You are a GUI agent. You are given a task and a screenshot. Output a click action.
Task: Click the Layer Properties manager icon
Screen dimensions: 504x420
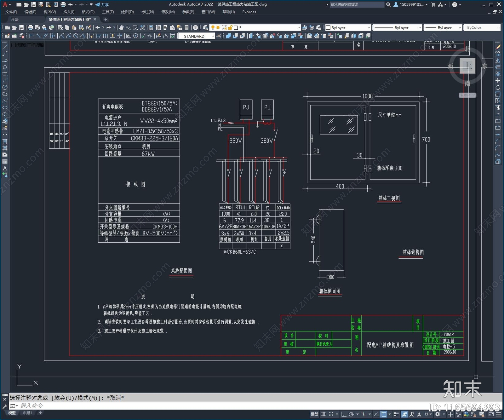[x=205, y=28]
